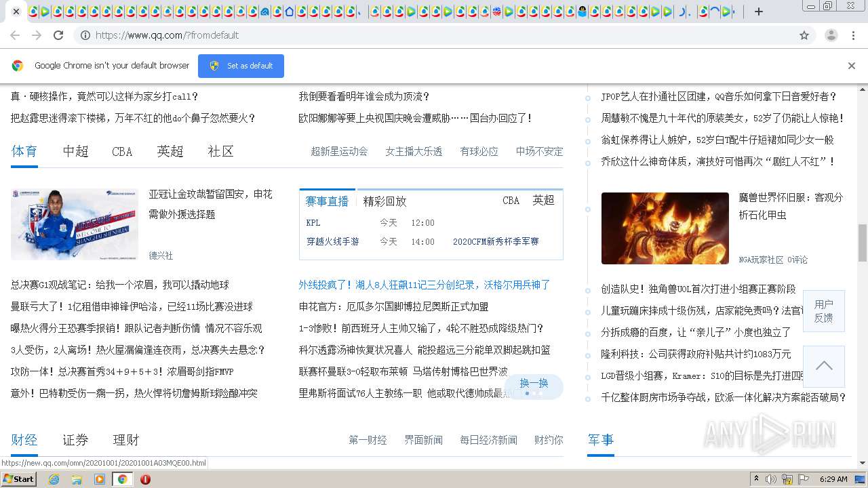
Task: Open the Windows Start menu
Action: tap(19, 479)
